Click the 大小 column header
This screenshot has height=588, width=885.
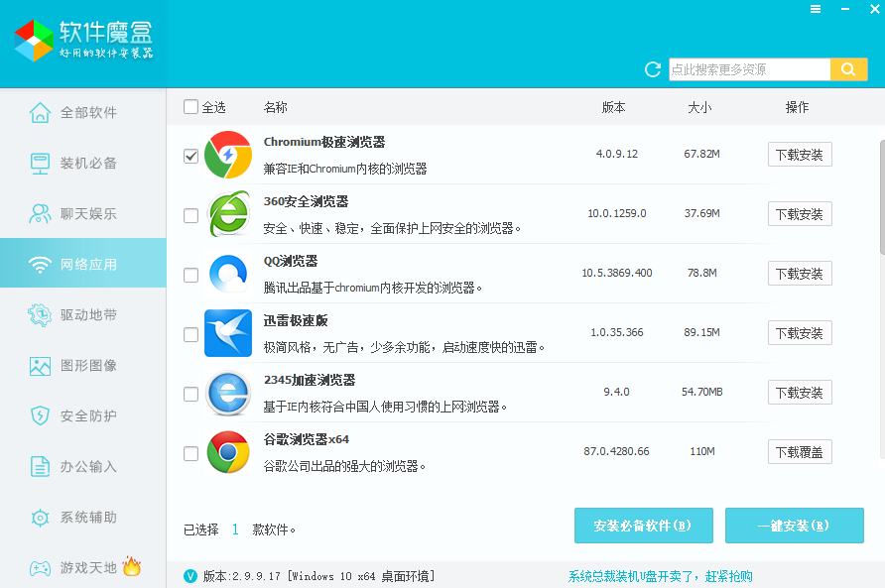(699, 107)
